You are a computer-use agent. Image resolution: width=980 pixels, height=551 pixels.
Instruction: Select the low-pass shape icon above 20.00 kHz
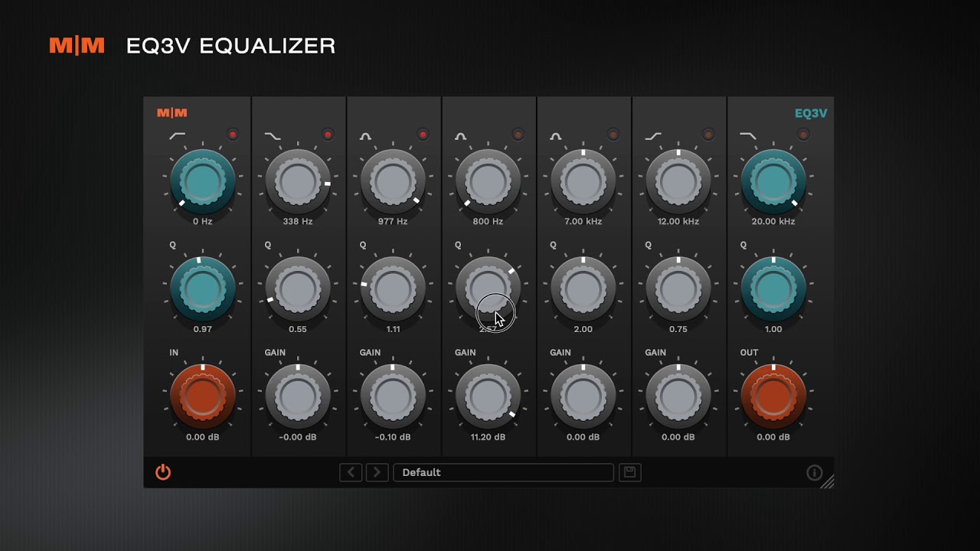point(747,136)
